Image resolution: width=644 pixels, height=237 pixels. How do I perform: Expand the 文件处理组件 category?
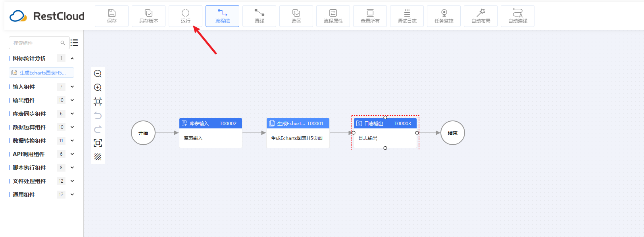72,181
